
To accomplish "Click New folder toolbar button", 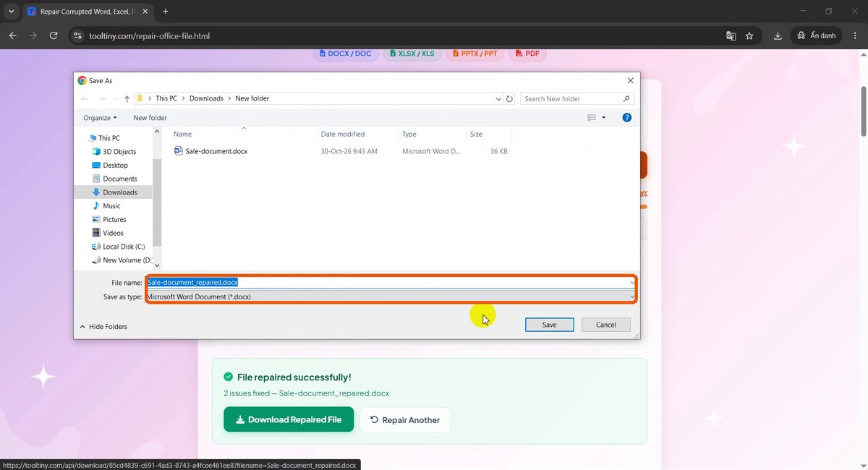I will tap(150, 117).
